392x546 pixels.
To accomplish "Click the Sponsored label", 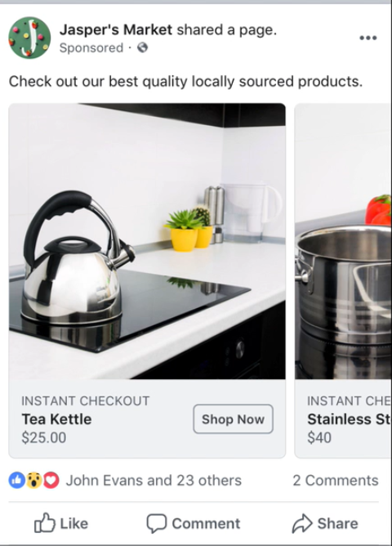I will (91, 47).
